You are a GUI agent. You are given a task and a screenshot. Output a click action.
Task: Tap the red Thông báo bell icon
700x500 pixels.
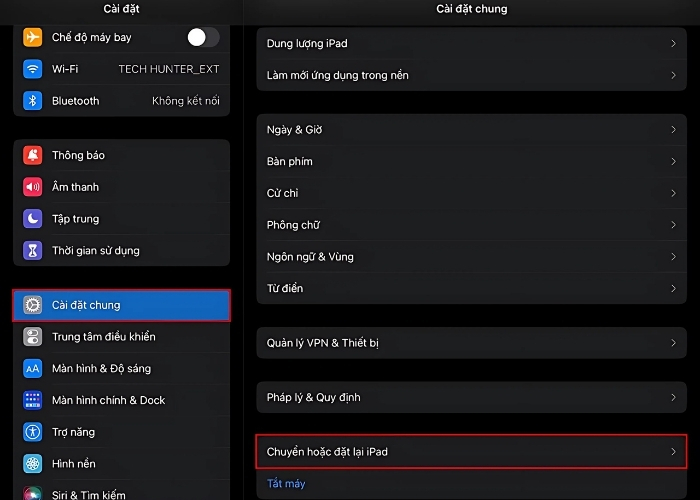click(33, 155)
